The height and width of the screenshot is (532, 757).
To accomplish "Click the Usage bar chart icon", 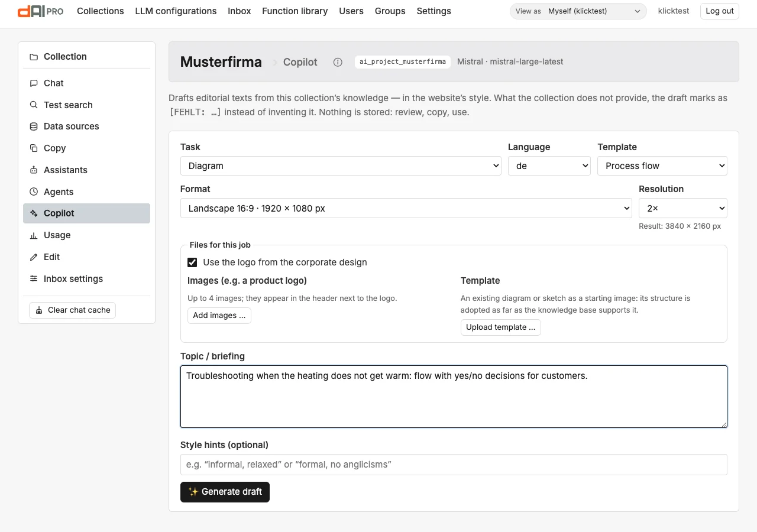I will pos(34,235).
